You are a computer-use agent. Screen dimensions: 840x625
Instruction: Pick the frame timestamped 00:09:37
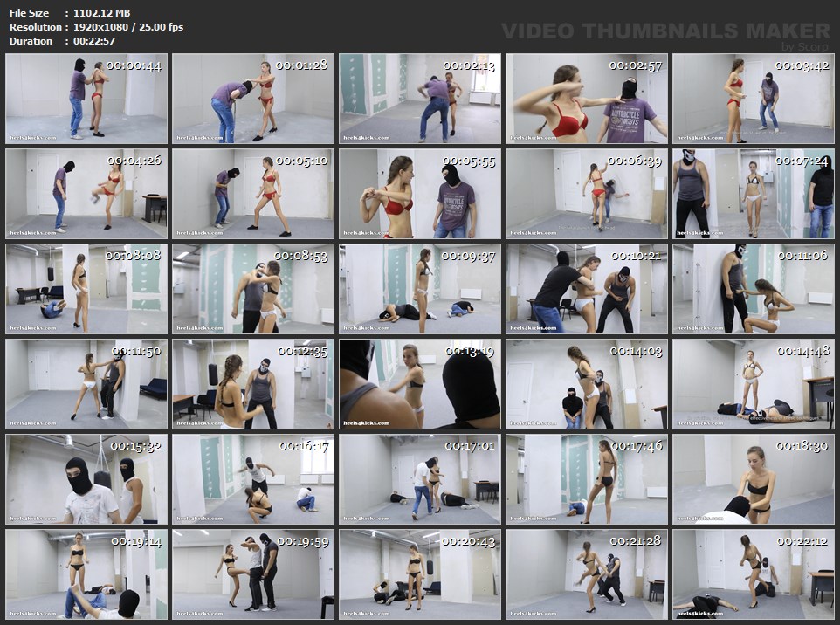(419, 289)
